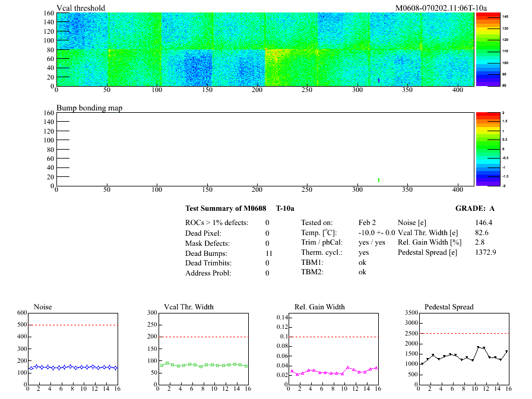Image resolution: width=532 pixels, height=399 pixels.
Task: Select the Noise [e] value 146.4
Action: tap(484, 223)
